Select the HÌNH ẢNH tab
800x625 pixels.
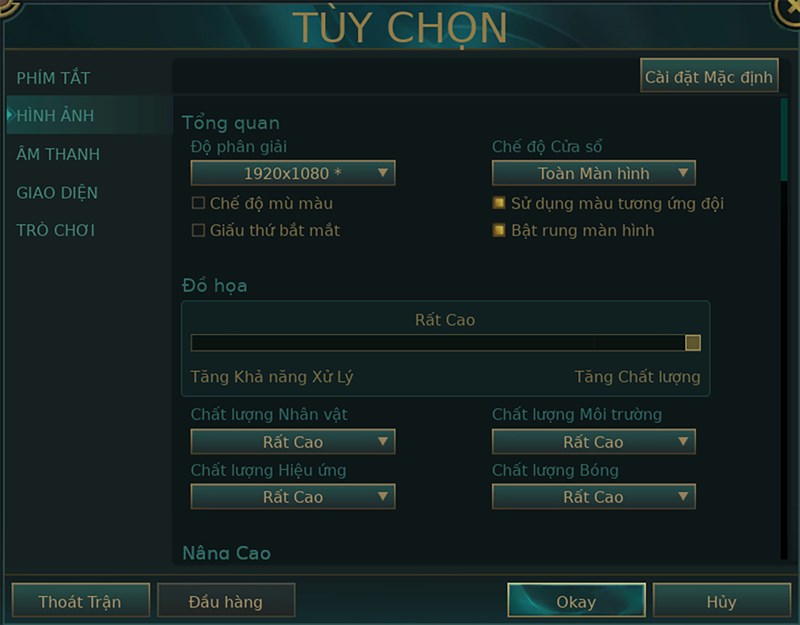pyautogui.click(x=55, y=116)
